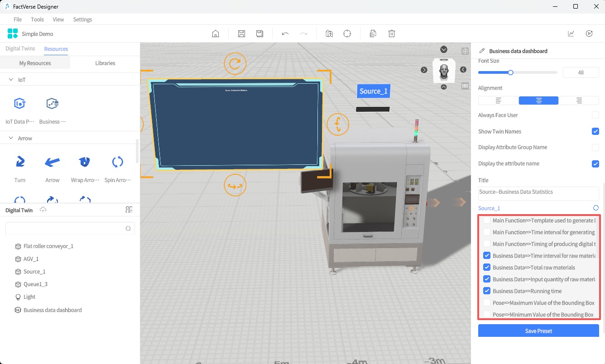605x364 pixels.
Task: Click the Delete trash can icon
Action: point(392,34)
